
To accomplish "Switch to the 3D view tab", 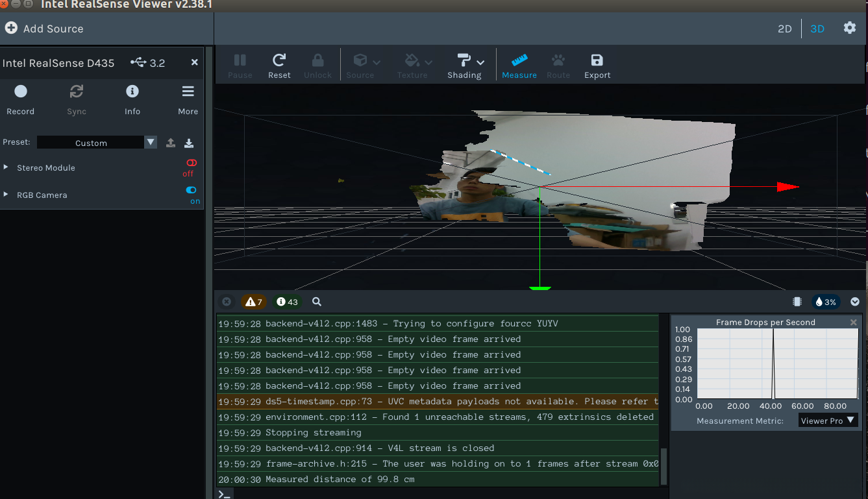I will (x=817, y=29).
